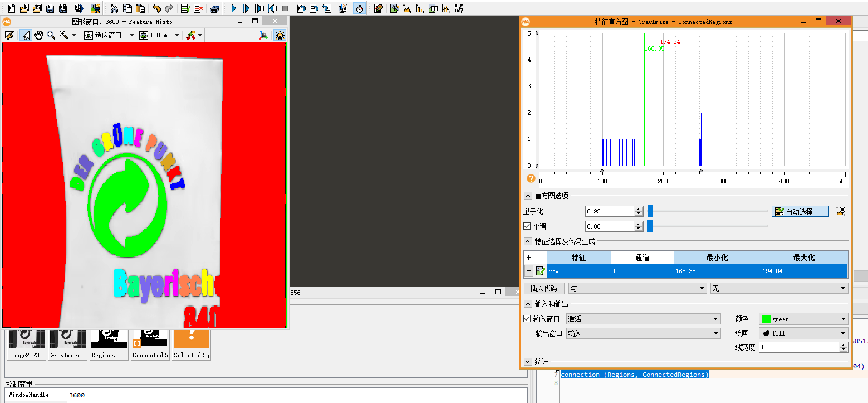
Task: Select the 通道 column header
Action: (642, 258)
